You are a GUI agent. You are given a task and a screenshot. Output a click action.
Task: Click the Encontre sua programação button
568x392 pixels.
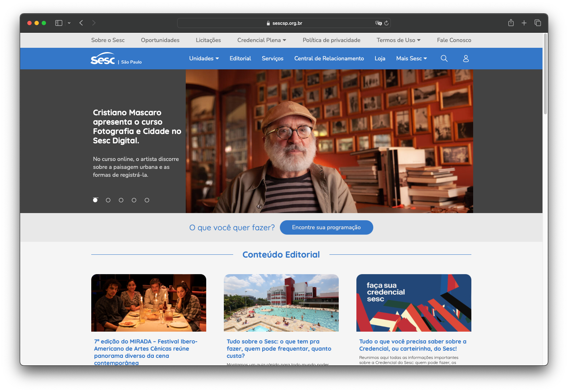[x=326, y=227]
